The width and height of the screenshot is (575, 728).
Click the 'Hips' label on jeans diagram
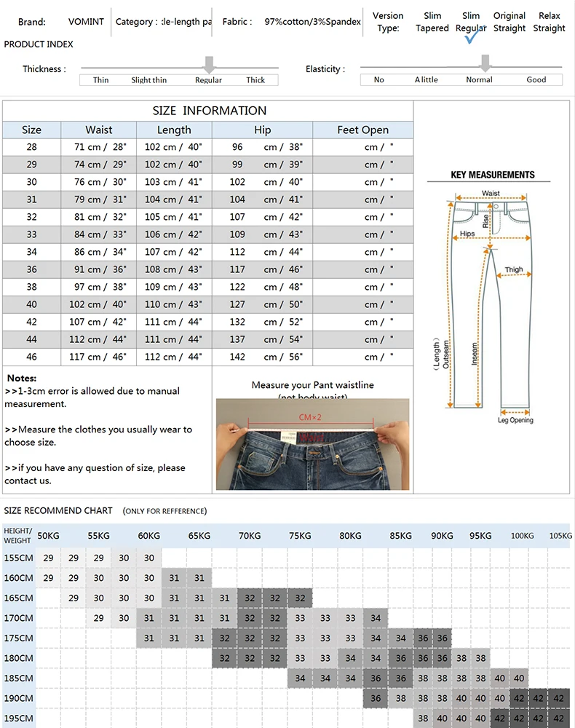click(x=467, y=234)
